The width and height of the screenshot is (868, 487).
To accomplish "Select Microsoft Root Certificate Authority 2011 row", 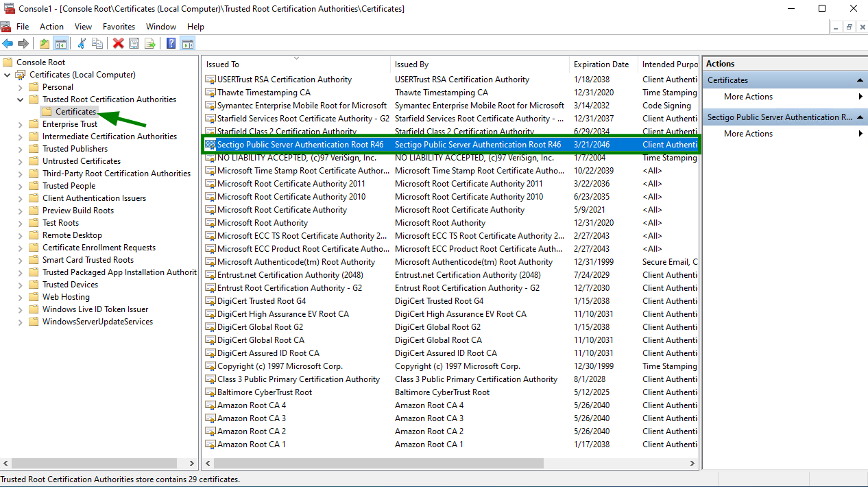I will [450, 184].
